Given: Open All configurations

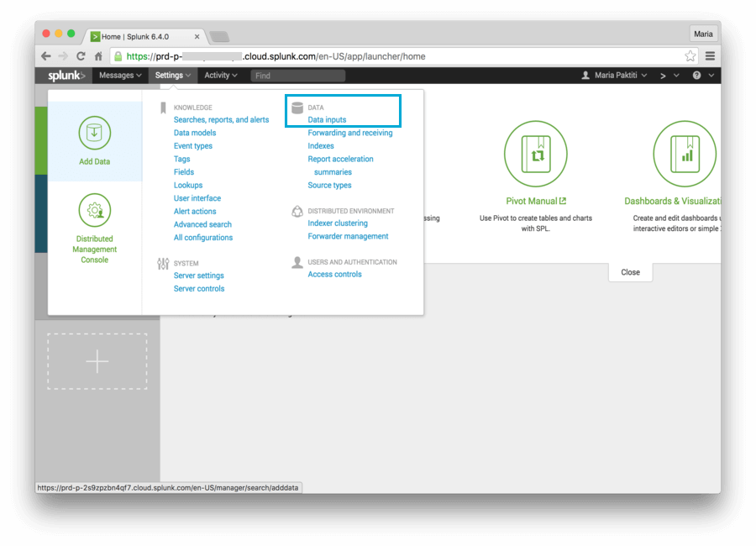Looking at the screenshot, I should (203, 238).
